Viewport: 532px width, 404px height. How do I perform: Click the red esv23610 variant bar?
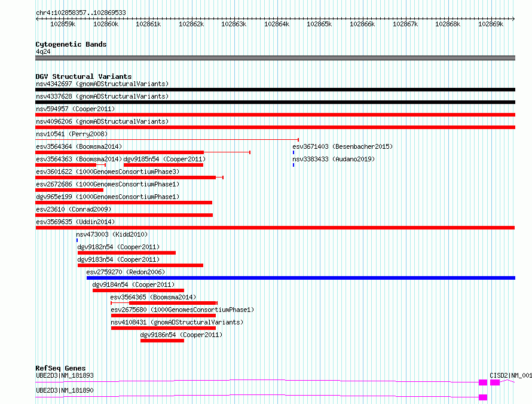tap(124, 215)
